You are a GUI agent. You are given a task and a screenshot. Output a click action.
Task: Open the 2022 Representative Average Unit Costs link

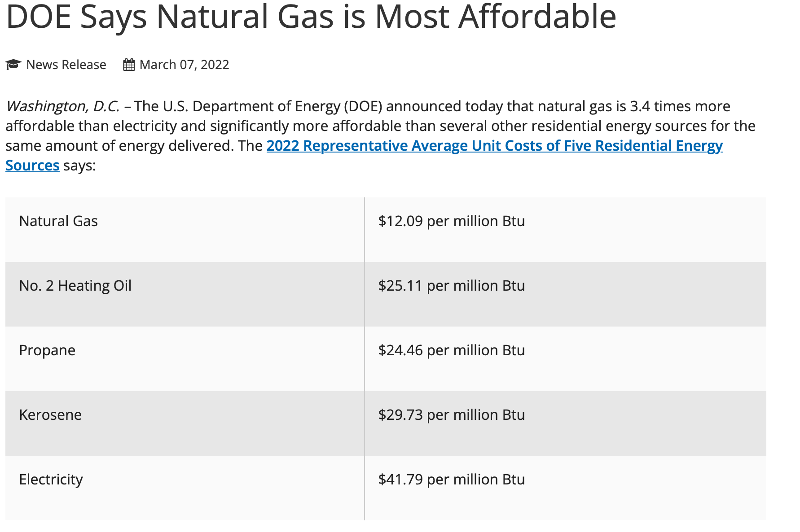coord(494,146)
